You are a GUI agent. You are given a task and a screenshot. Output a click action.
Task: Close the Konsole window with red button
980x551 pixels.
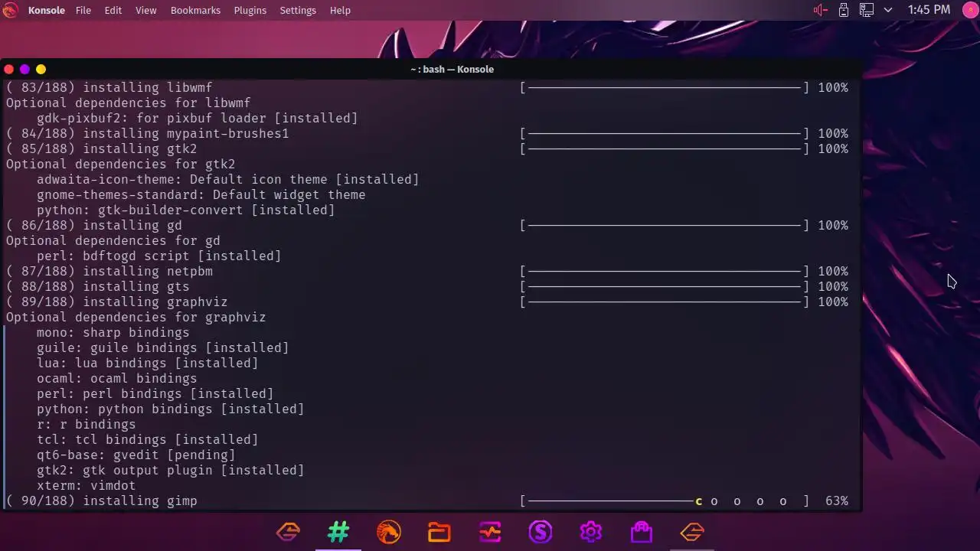(x=9, y=69)
